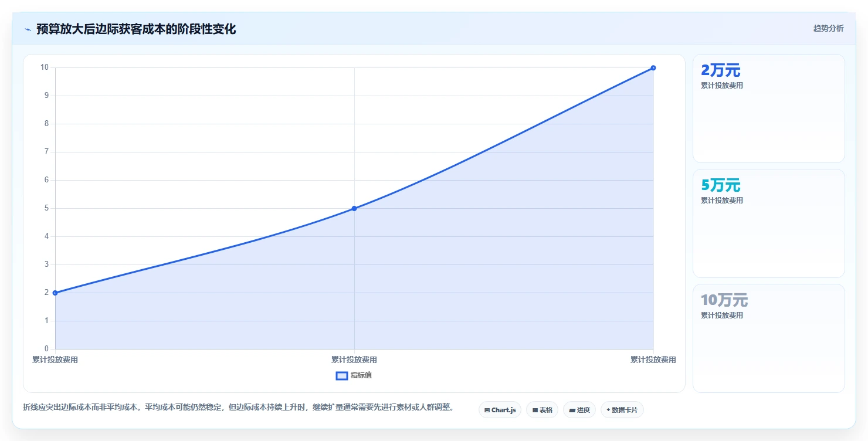Click 累计投放费用 label under 2万元

click(x=722, y=86)
